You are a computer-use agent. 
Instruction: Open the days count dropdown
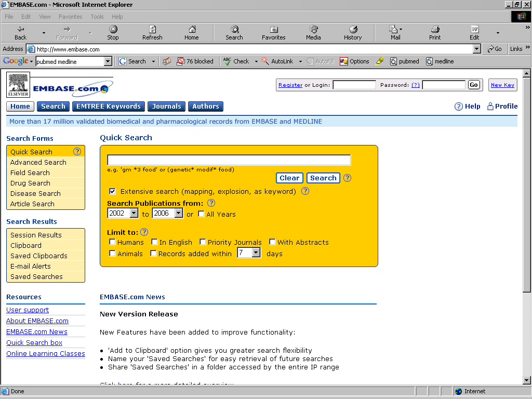coord(256,252)
